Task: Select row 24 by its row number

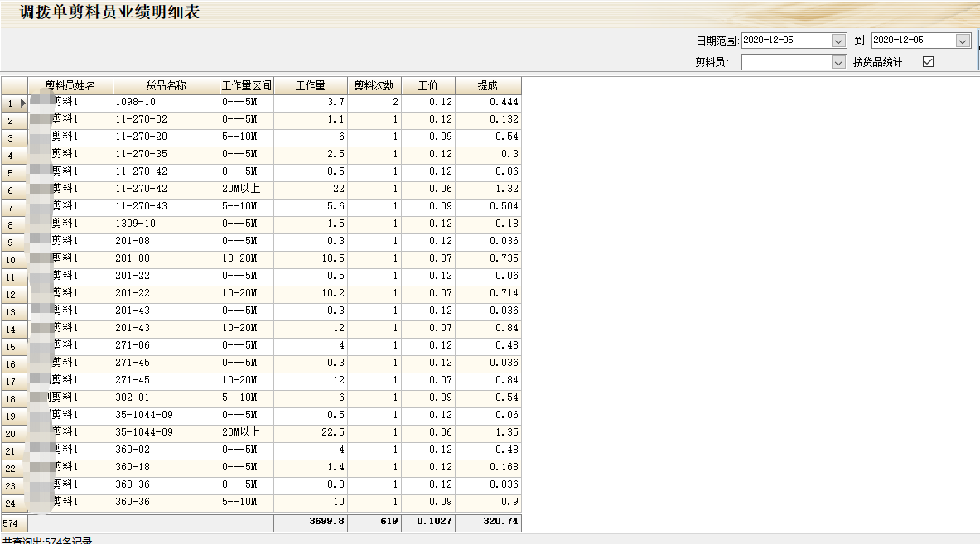Action: (x=12, y=503)
